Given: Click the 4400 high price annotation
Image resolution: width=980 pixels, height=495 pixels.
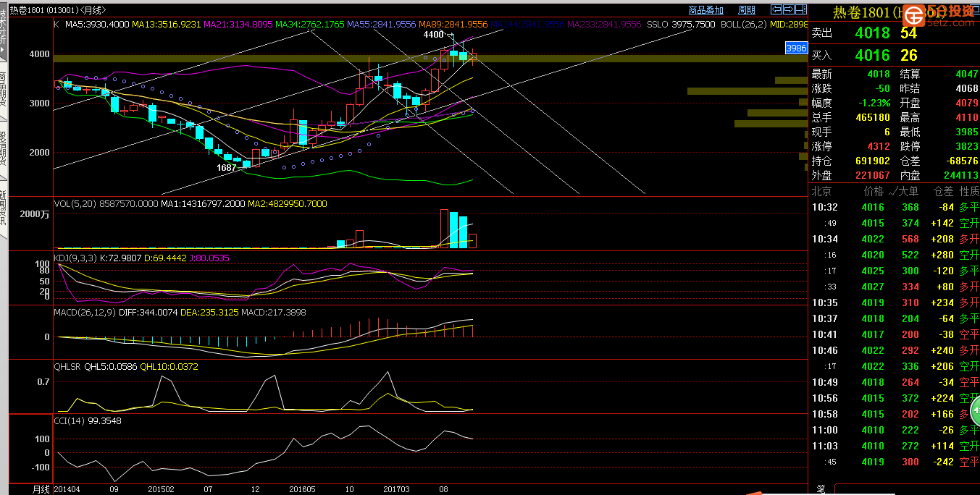Looking at the screenshot, I should pyautogui.click(x=433, y=35).
